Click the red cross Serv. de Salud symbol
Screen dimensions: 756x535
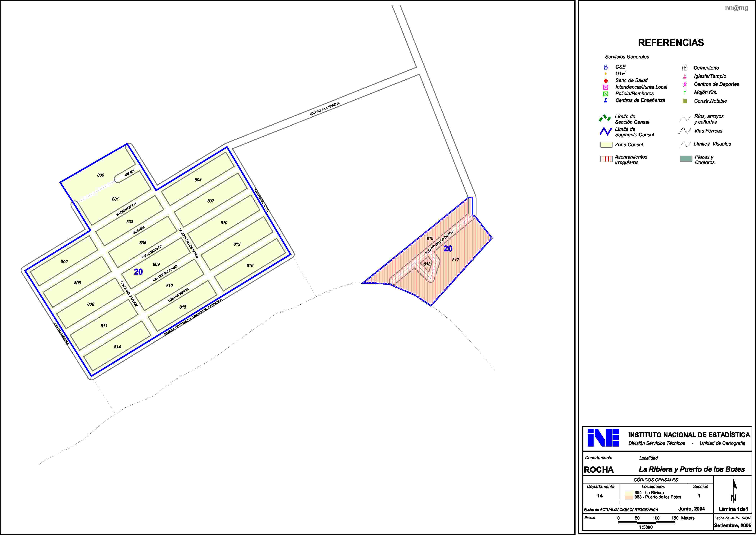(x=605, y=81)
